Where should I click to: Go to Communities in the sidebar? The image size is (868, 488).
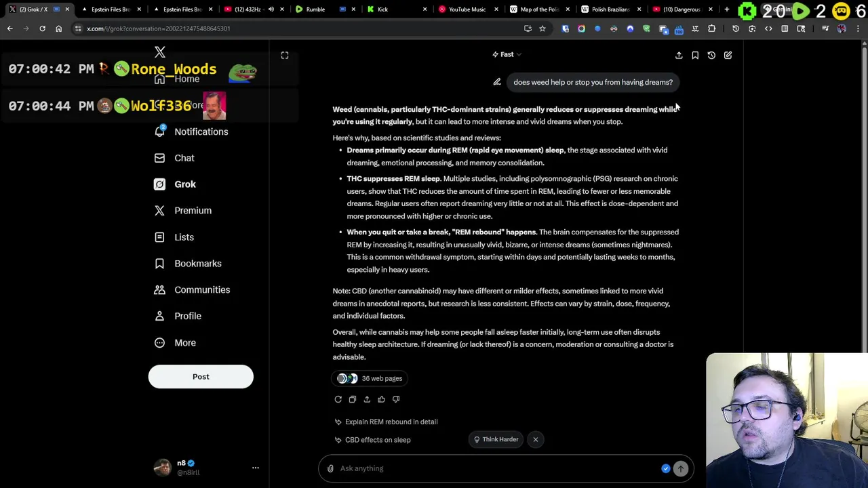193,290
